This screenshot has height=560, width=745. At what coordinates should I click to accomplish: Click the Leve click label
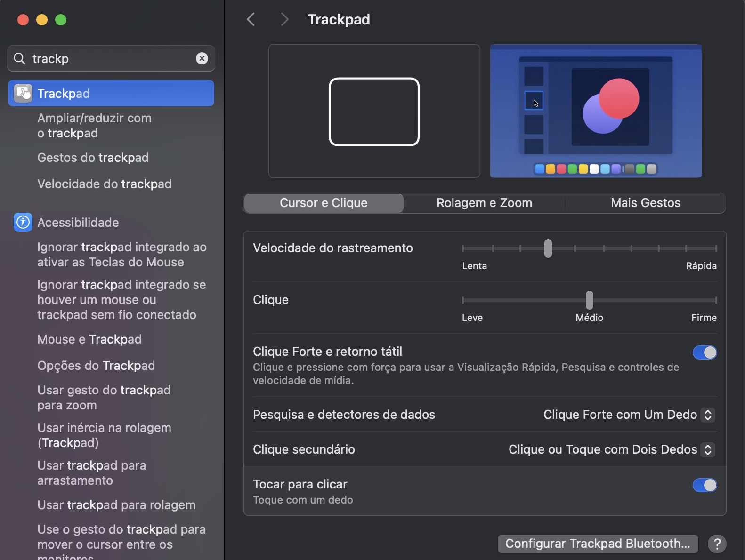pyautogui.click(x=472, y=318)
